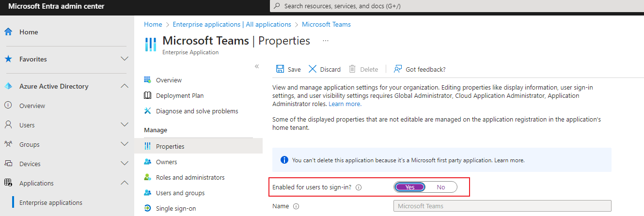Click the Delete trash can icon

pos(352,69)
